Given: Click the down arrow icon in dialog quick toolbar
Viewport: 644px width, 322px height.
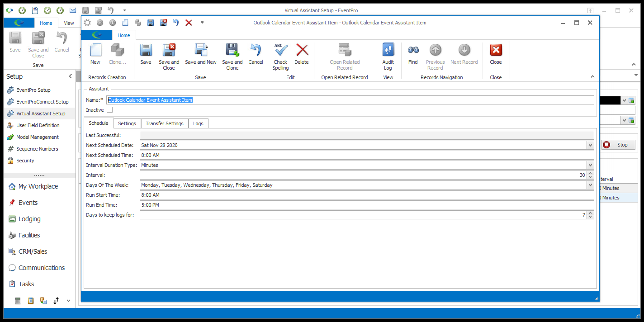Looking at the screenshot, I should (x=113, y=23).
